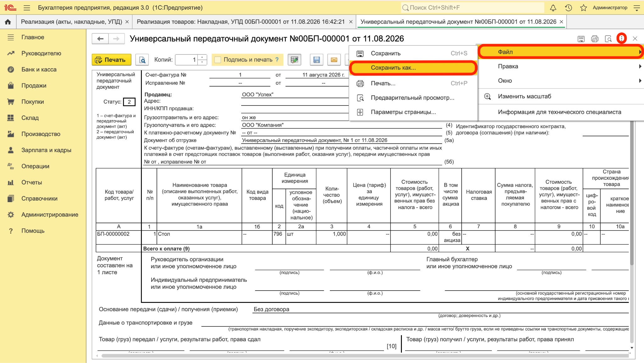The height and width of the screenshot is (363, 644).
Task: Close the Универсальный передаточный документ tab
Action: tap(561, 22)
